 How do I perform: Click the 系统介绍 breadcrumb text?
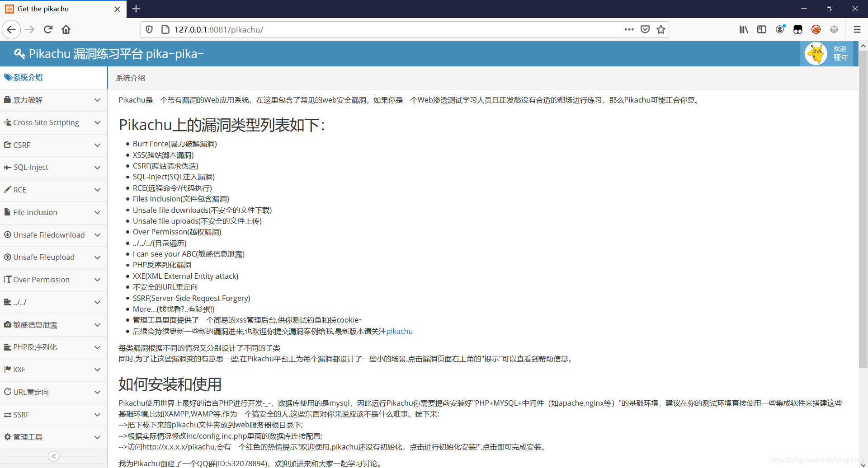click(130, 78)
